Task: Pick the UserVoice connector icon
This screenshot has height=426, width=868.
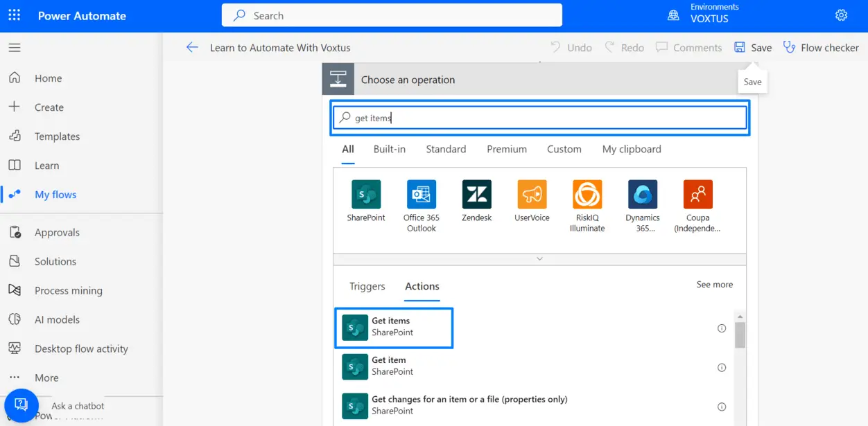Action: coord(532,195)
